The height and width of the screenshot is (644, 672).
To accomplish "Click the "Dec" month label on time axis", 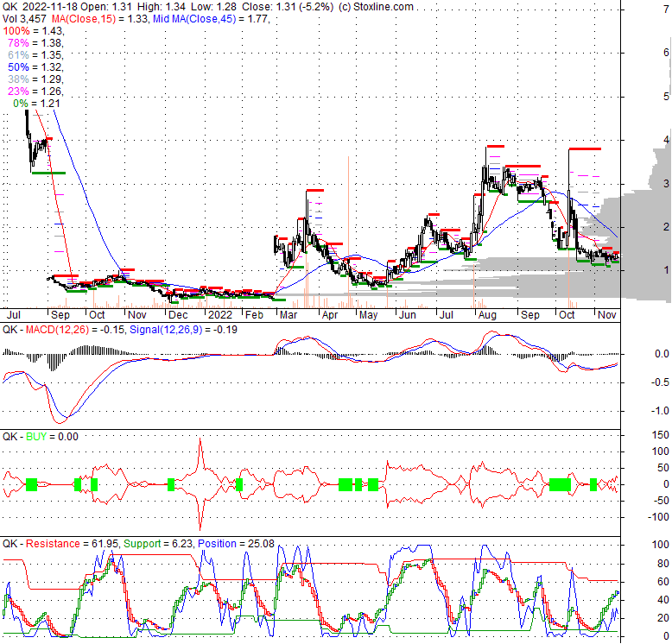I will [x=178, y=315].
